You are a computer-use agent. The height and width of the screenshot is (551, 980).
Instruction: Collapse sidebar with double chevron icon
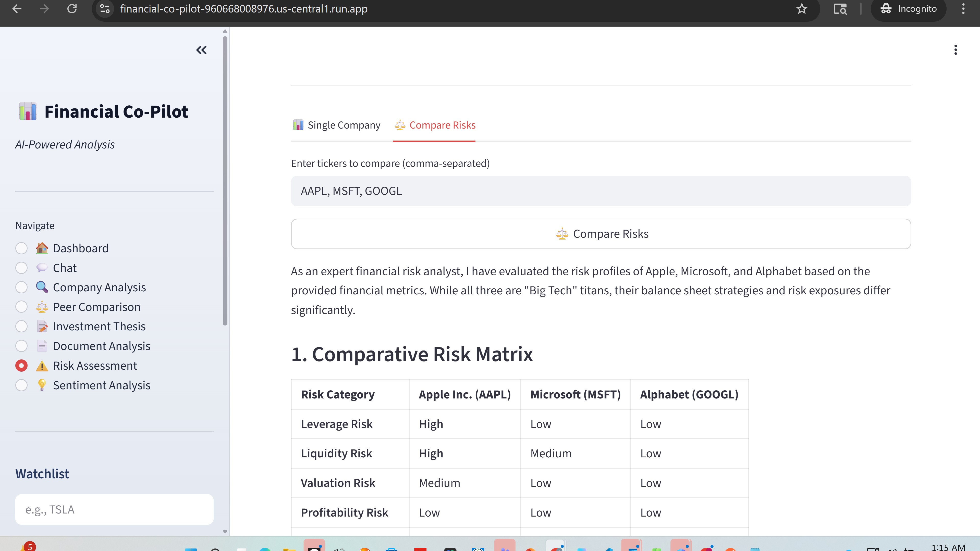(x=201, y=50)
